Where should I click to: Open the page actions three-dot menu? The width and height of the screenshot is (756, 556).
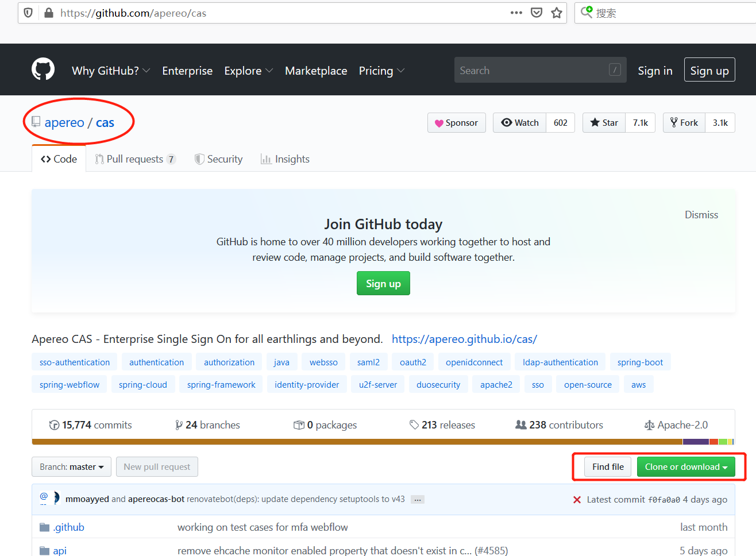tap(516, 13)
